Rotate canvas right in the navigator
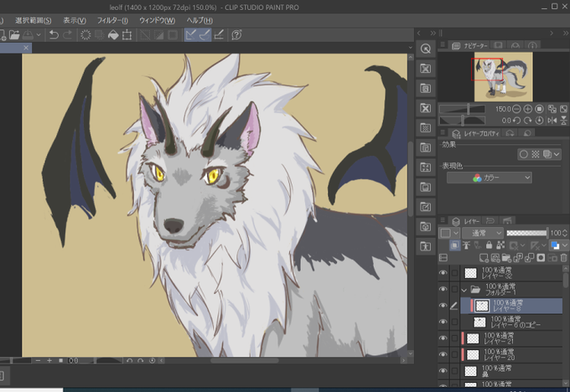The width and height of the screenshot is (570, 392). pyautogui.click(x=528, y=121)
